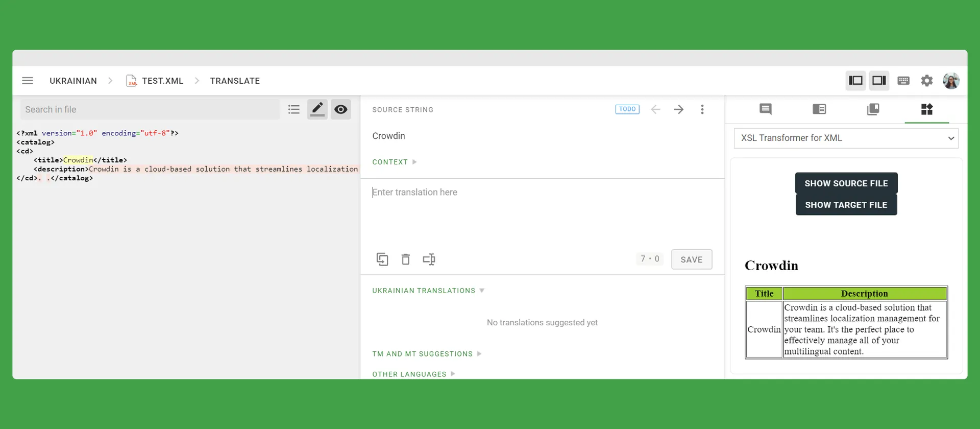Image resolution: width=980 pixels, height=429 pixels.
Task: Select highlighted Crowdin title string
Action: [78, 160]
